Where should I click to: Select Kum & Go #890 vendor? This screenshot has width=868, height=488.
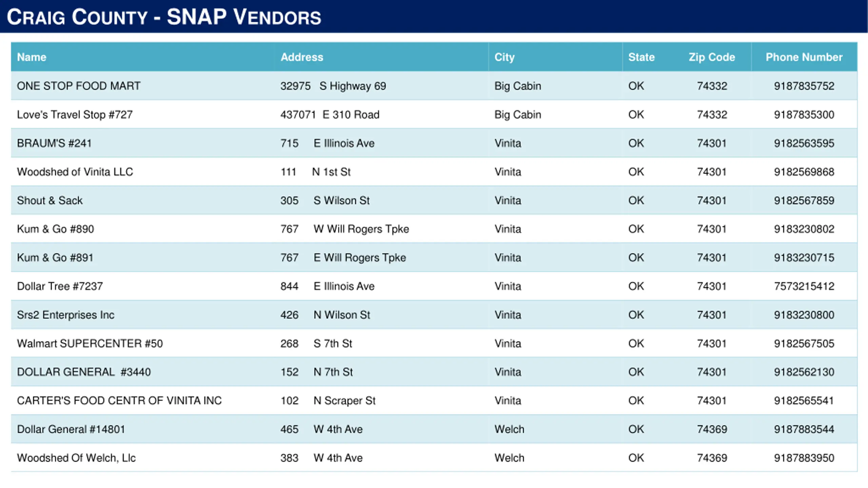[x=56, y=229]
